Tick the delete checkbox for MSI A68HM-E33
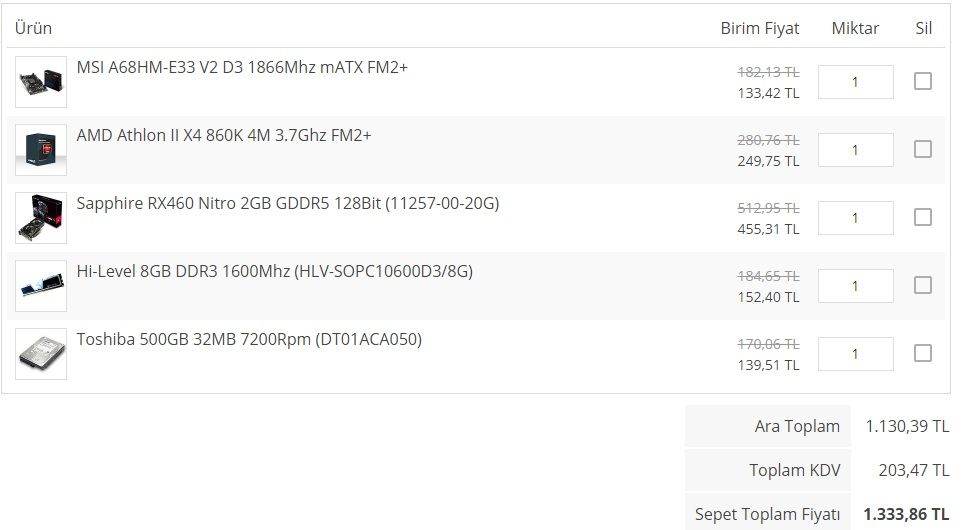Screen dimensions: 962x530 coord(923,81)
